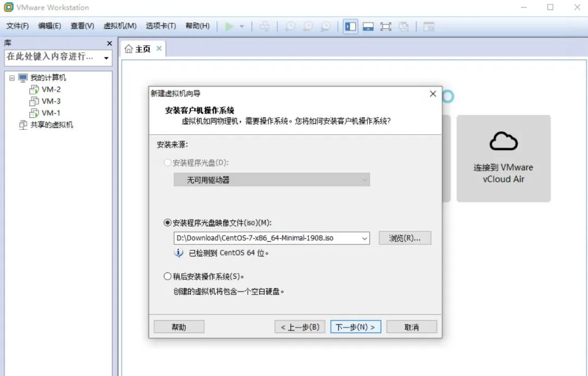
Task: Click the VM-3 virtual machine icon
Action: pos(34,101)
